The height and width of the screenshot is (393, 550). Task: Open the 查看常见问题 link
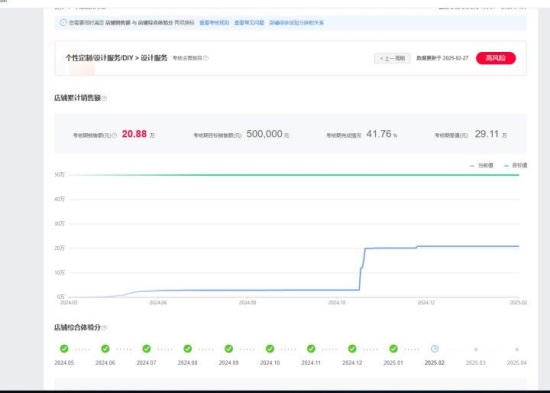click(249, 23)
